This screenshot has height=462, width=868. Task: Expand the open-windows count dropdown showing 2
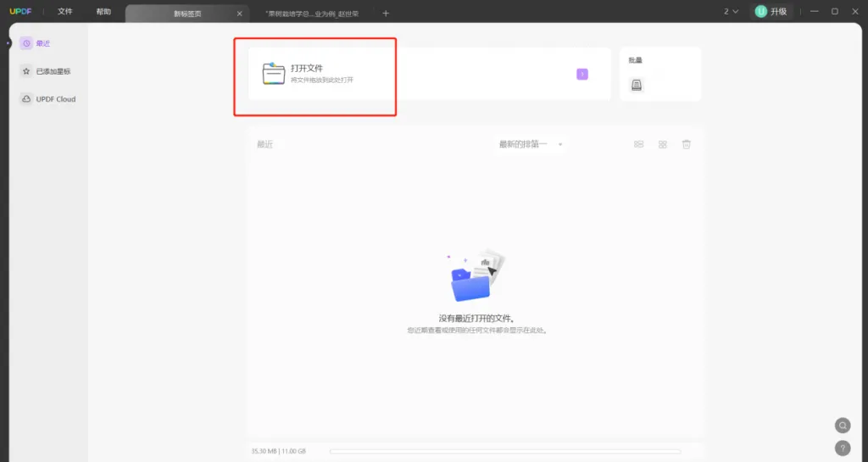pos(732,12)
